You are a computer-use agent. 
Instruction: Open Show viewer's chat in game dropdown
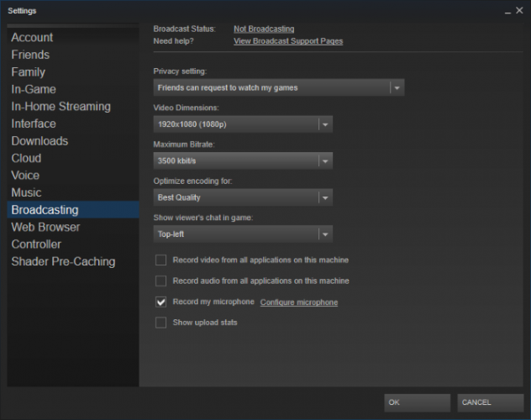[x=243, y=234]
